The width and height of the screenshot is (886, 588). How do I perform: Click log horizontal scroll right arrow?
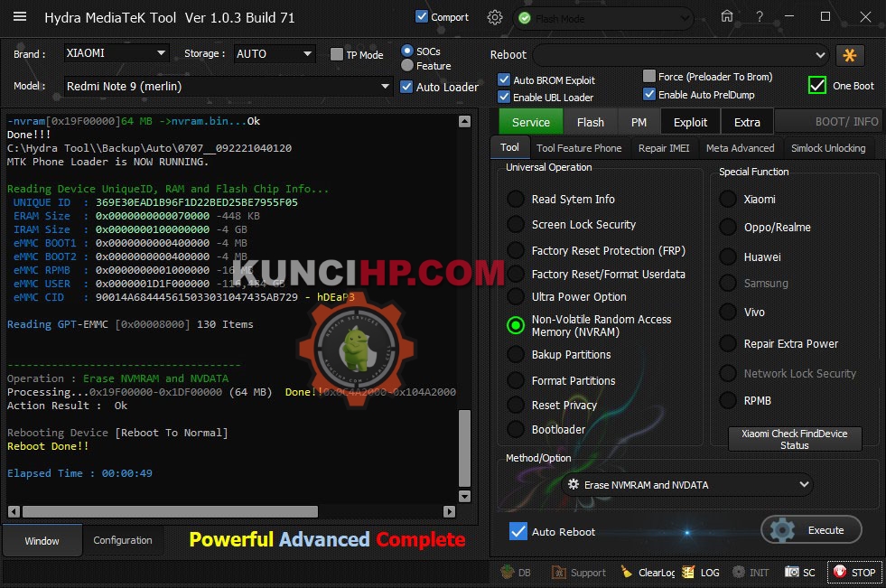pos(449,511)
